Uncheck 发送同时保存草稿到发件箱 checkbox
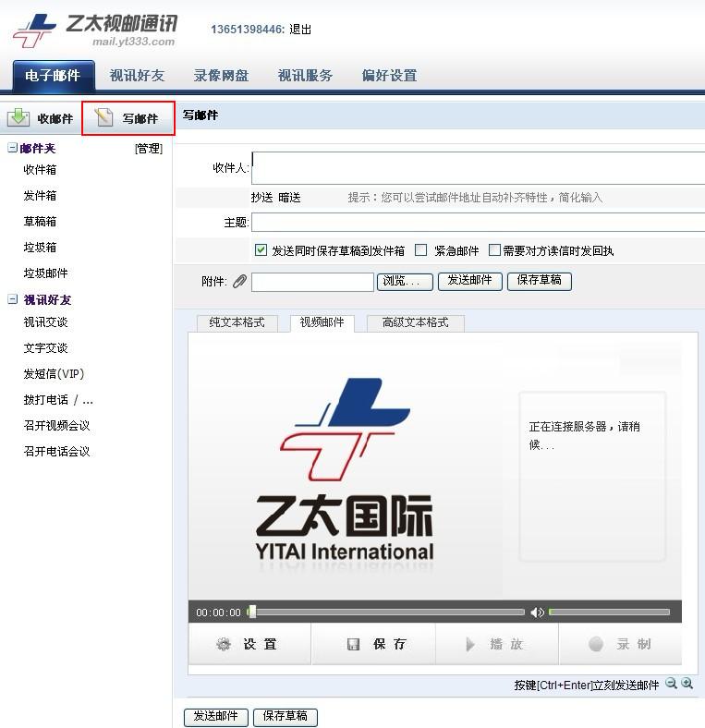Image resolution: width=705 pixels, height=728 pixels. 261,250
